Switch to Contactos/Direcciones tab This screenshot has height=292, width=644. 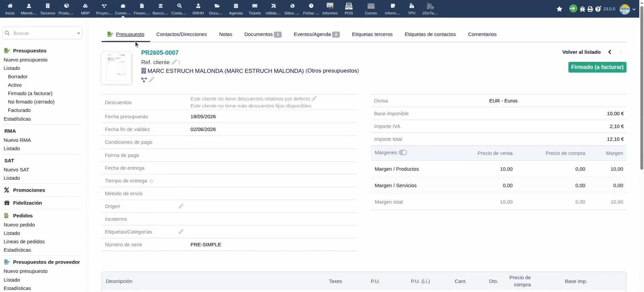182,34
